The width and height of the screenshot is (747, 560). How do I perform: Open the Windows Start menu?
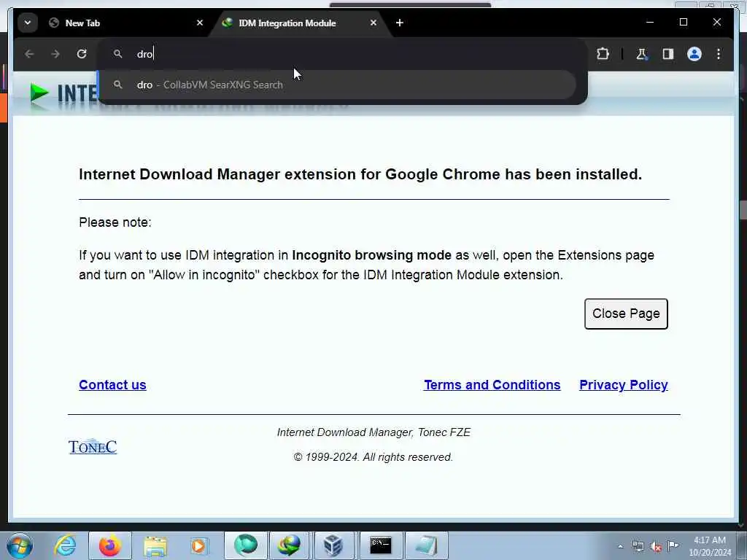click(x=20, y=545)
